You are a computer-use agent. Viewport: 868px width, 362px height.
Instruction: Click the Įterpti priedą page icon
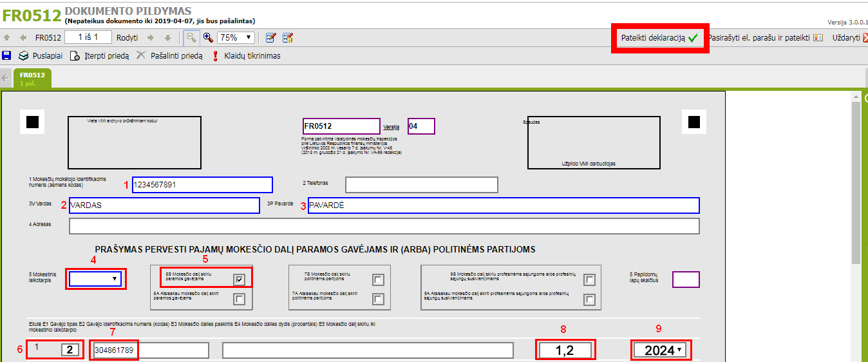click(75, 56)
